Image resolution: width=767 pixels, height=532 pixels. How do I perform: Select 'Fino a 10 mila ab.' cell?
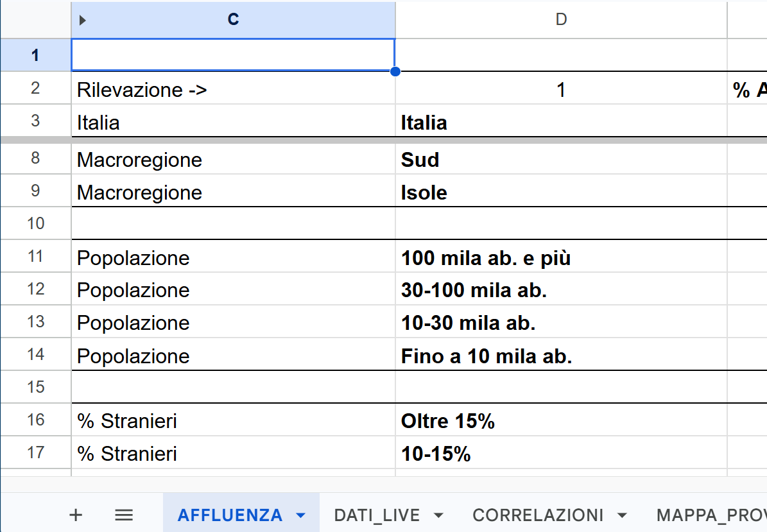click(x=561, y=354)
